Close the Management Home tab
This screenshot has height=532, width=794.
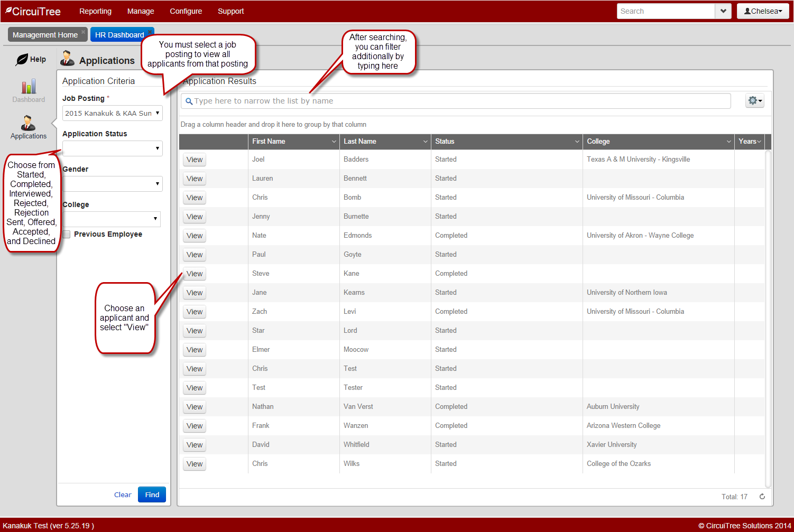click(x=83, y=32)
